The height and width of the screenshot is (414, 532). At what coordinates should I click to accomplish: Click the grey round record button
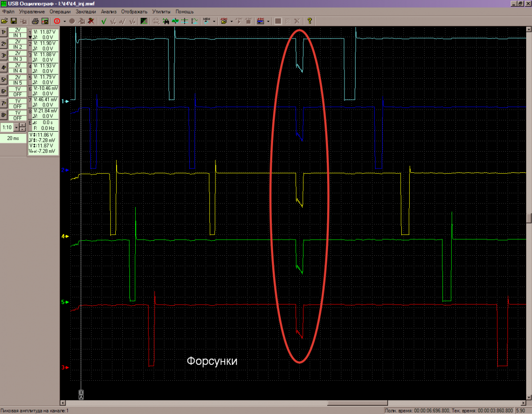pos(72,21)
